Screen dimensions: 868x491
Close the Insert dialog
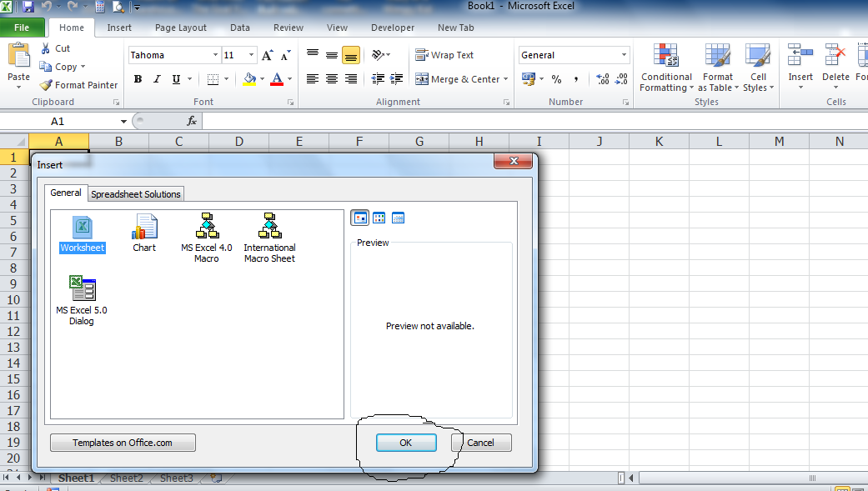[x=514, y=161]
